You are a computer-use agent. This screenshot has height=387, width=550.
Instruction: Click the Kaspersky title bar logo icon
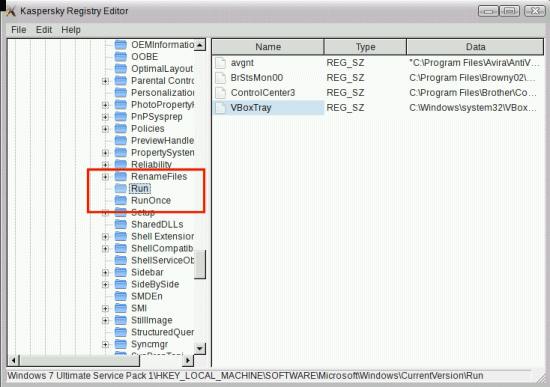click(11, 11)
